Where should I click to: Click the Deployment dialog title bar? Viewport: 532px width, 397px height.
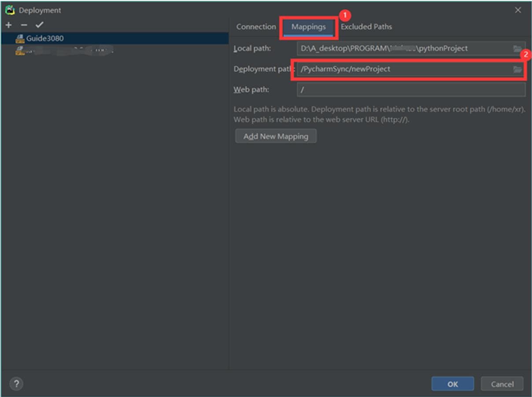(264, 10)
